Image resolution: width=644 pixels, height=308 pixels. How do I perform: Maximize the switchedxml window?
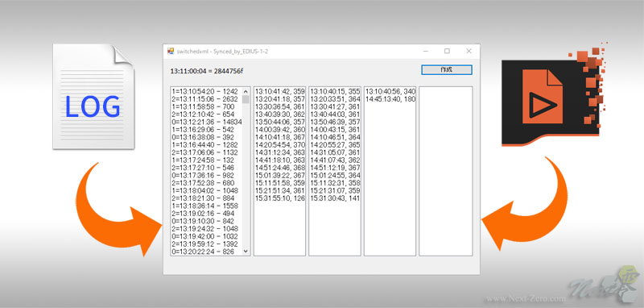click(x=447, y=51)
